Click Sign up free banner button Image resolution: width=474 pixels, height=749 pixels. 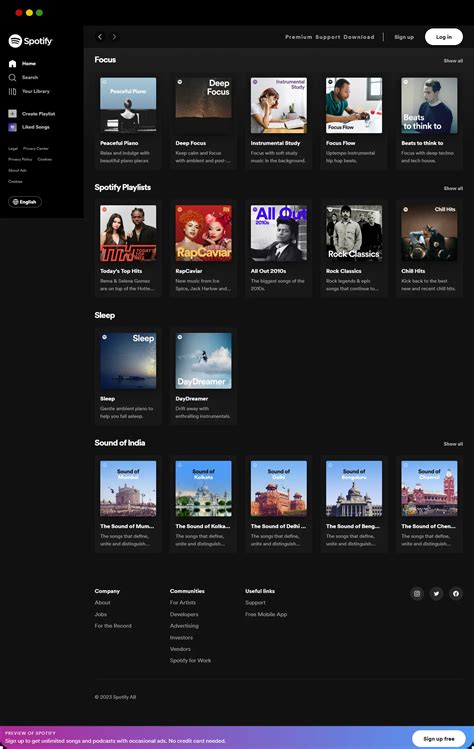point(439,738)
